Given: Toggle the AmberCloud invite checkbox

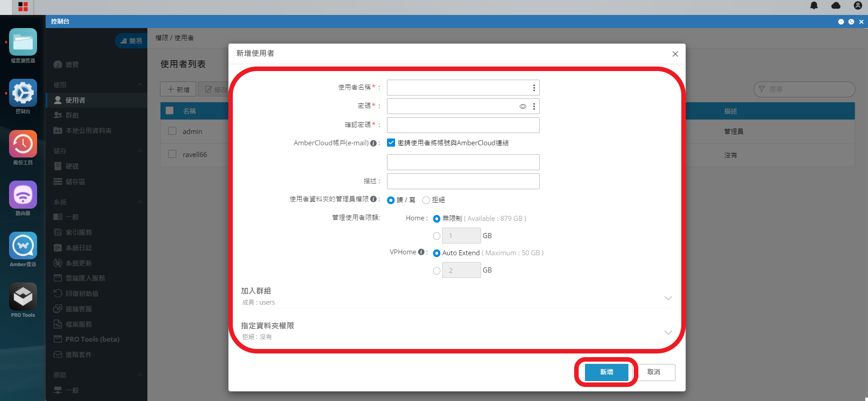Looking at the screenshot, I should click(x=391, y=143).
